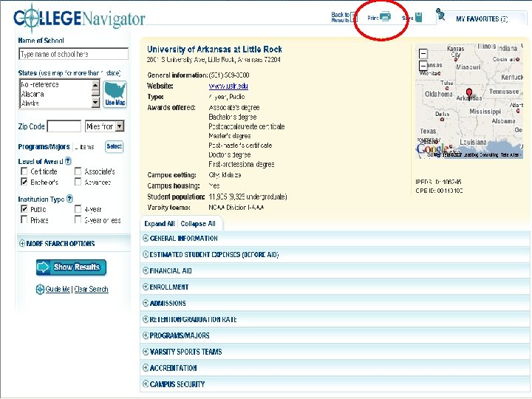The image size is (532, 399).
Task: Open Institution Type help icon
Action: [69, 199]
